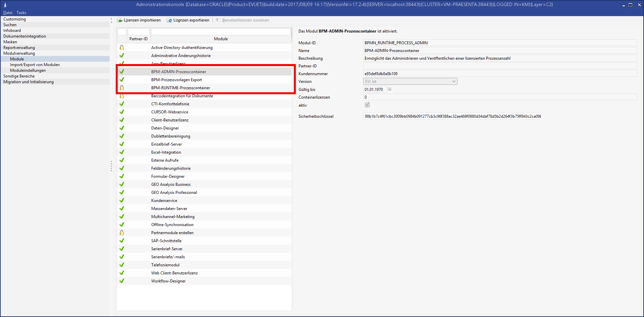Click green checkmark of Workflow-Designer row

(x=122, y=281)
